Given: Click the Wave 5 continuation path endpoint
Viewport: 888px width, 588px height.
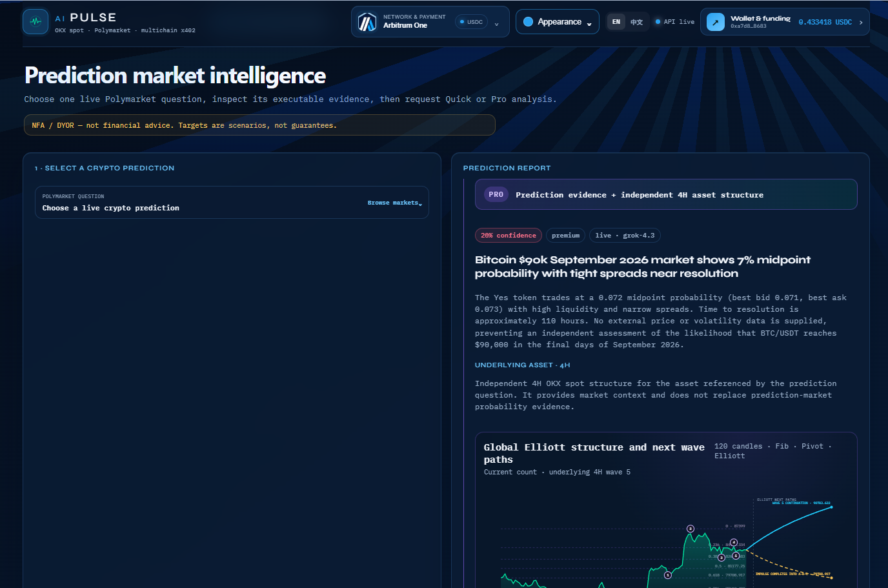Looking at the screenshot, I should coord(831,507).
